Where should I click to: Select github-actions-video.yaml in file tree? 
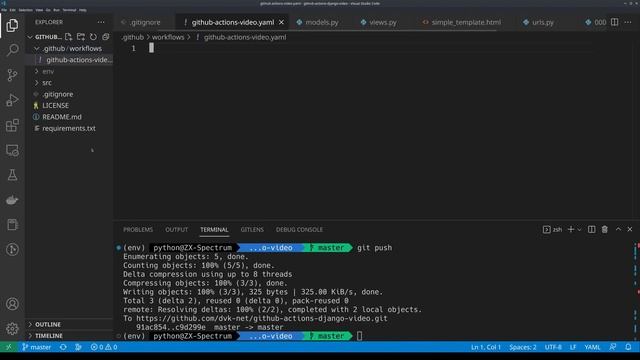click(69, 60)
